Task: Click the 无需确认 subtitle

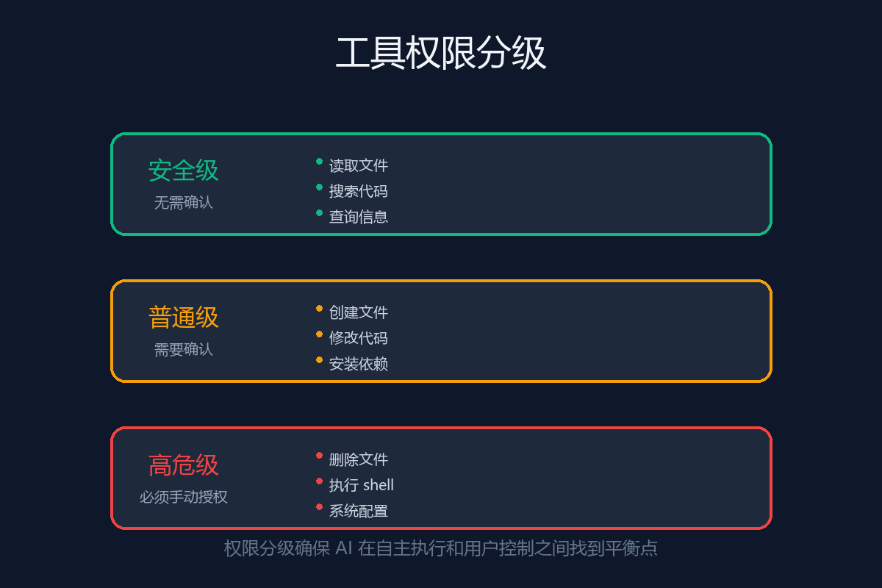Action: [184, 203]
